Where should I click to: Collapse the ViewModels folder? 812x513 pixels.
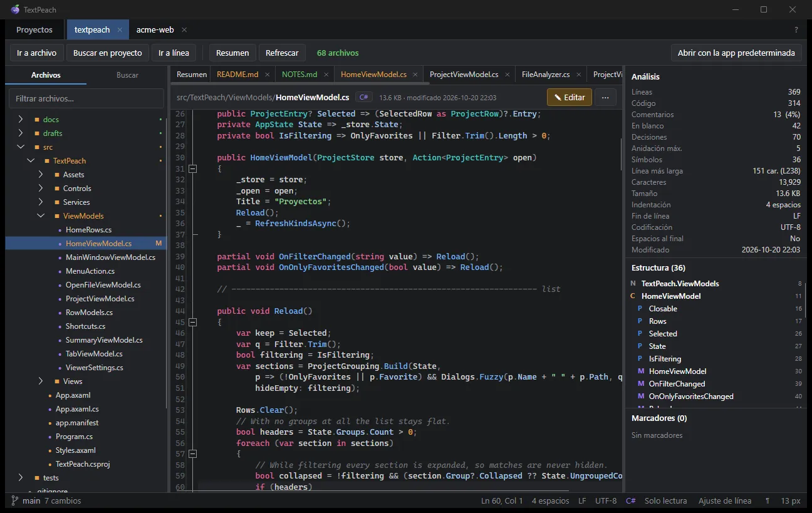(x=41, y=216)
